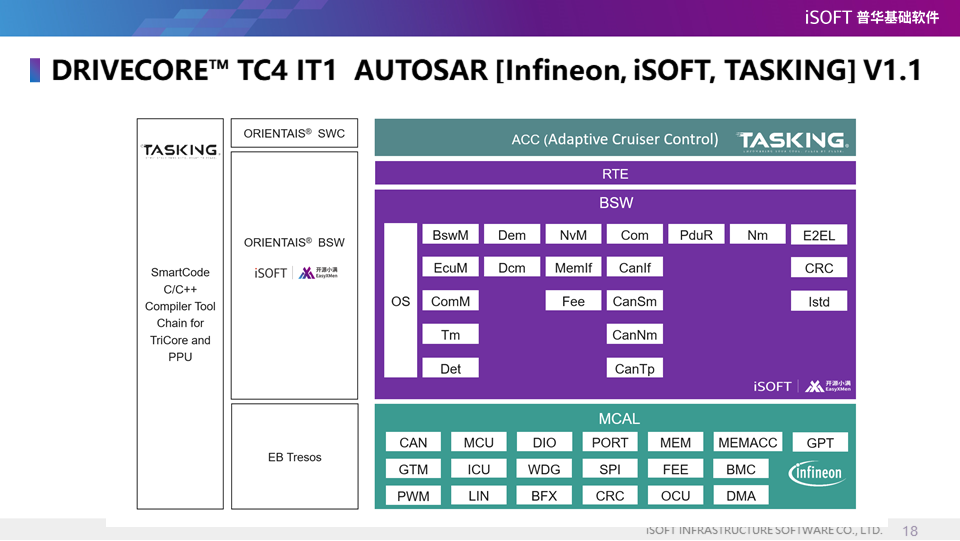The height and width of the screenshot is (541, 960).
Task: Select the LIN driver box
Action: click(478, 496)
